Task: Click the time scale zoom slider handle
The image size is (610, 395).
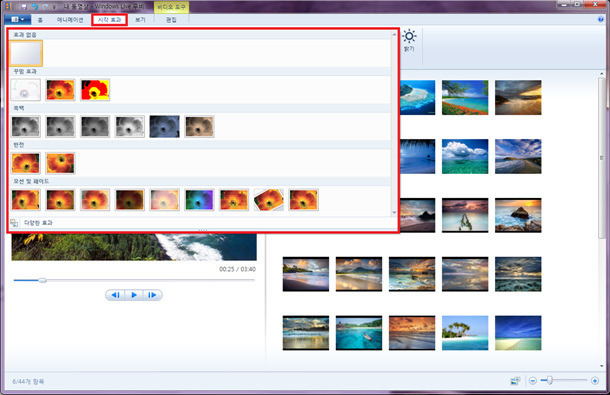Action: (x=550, y=380)
